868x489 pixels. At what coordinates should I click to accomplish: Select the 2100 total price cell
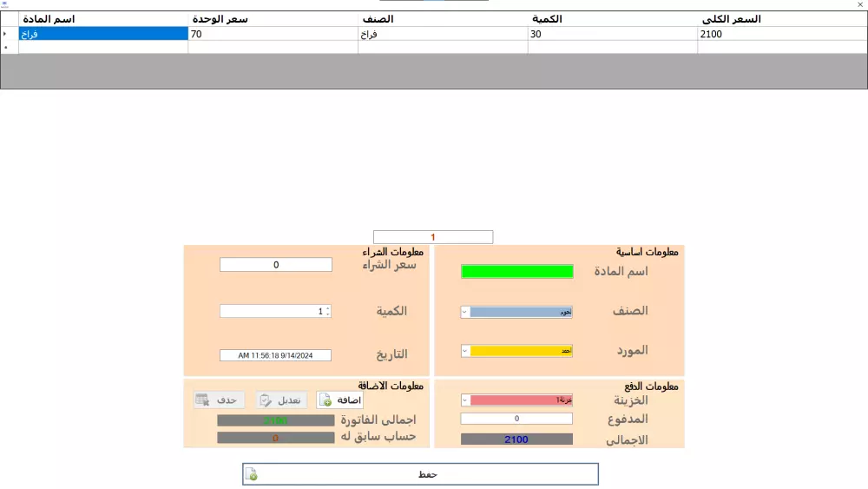[x=782, y=34]
